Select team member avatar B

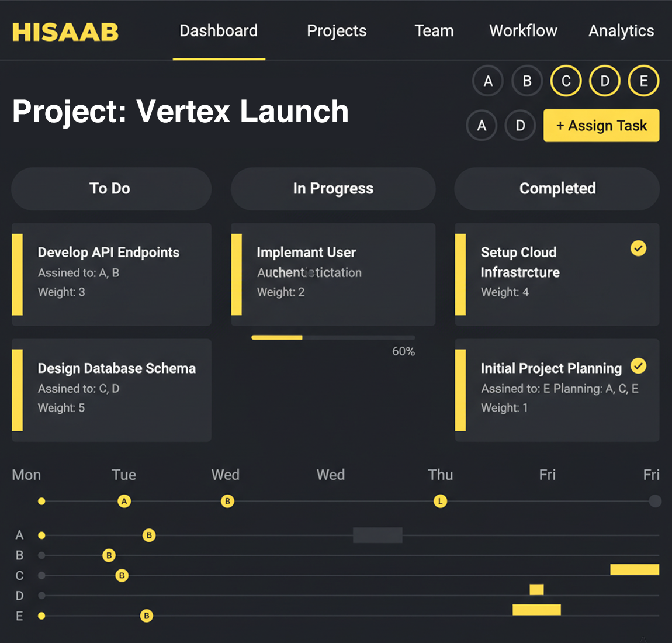pyautogui.click(x=526, y=81)
